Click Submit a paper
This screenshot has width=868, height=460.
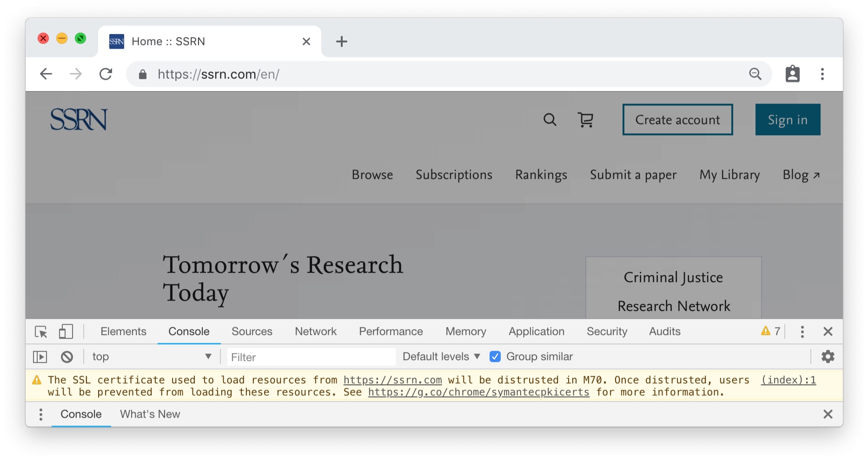(x=633, y=175)
